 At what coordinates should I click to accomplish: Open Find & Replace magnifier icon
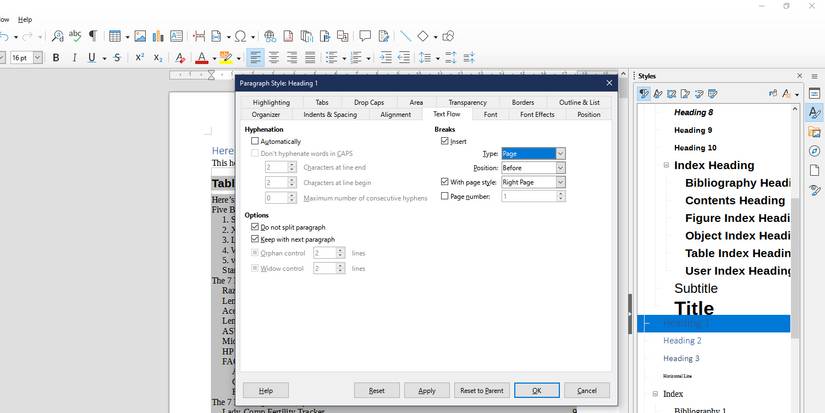[x=57, y=36]
